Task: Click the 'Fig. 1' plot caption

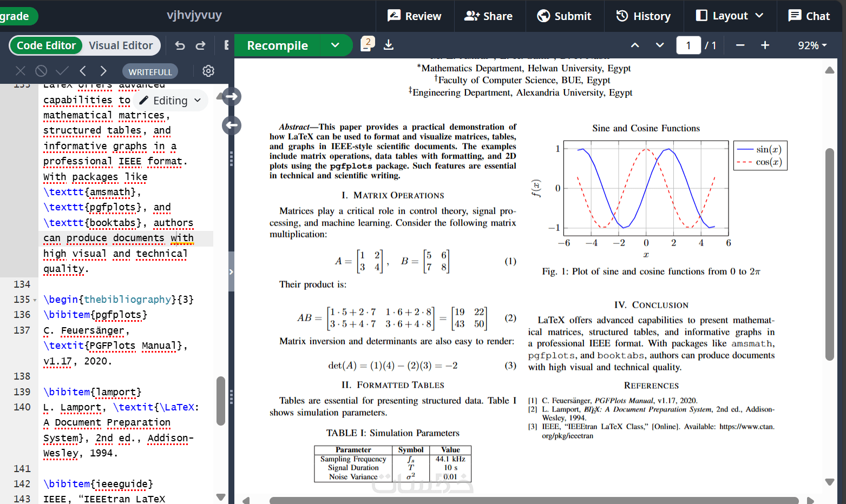Action: (651, 271)
